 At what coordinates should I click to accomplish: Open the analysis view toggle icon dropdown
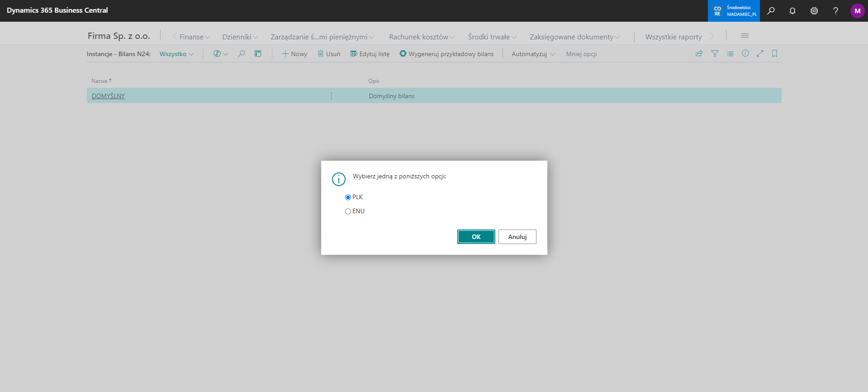point(220,54)
